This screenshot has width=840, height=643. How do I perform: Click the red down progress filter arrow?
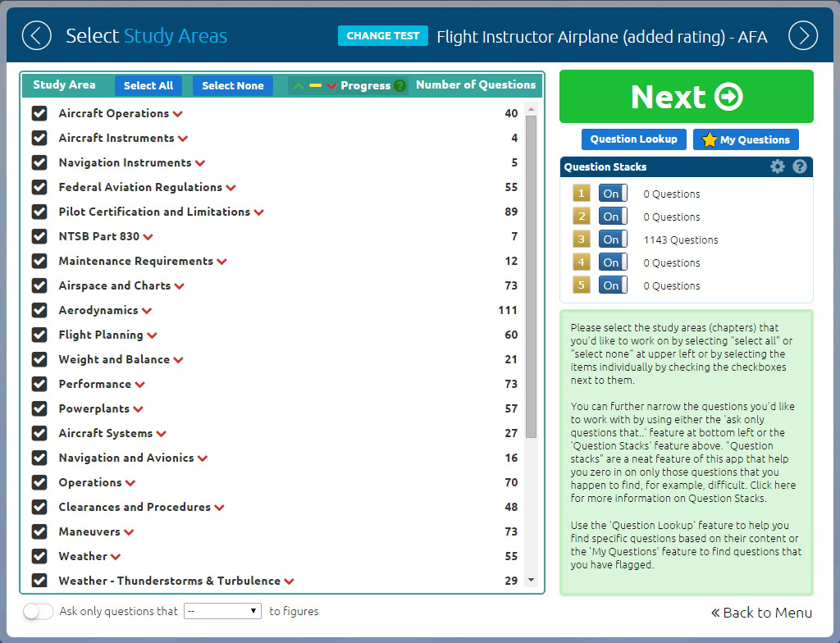pos(331,86)
